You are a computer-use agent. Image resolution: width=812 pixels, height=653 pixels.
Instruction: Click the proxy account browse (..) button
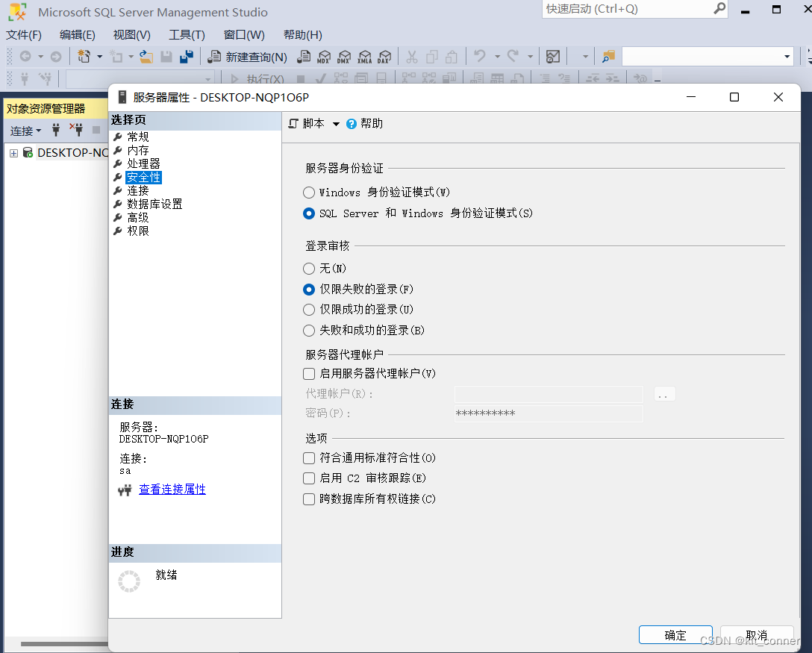click(664, 394)
